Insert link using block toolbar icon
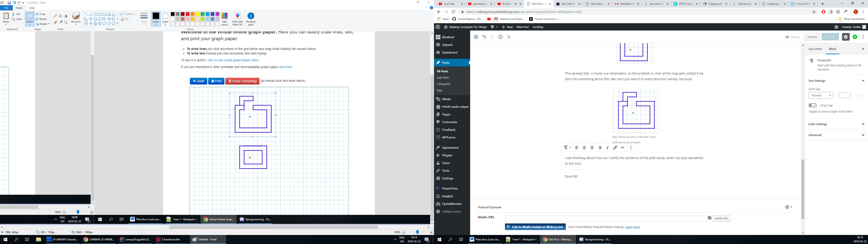This screenshot has height=244, width=868. tap(615, 148)
